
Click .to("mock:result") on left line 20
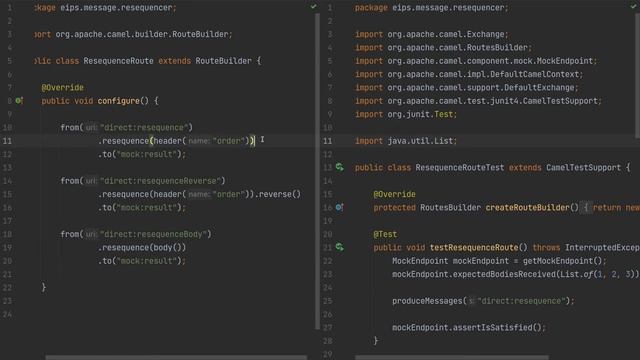[x=142, y=261]
